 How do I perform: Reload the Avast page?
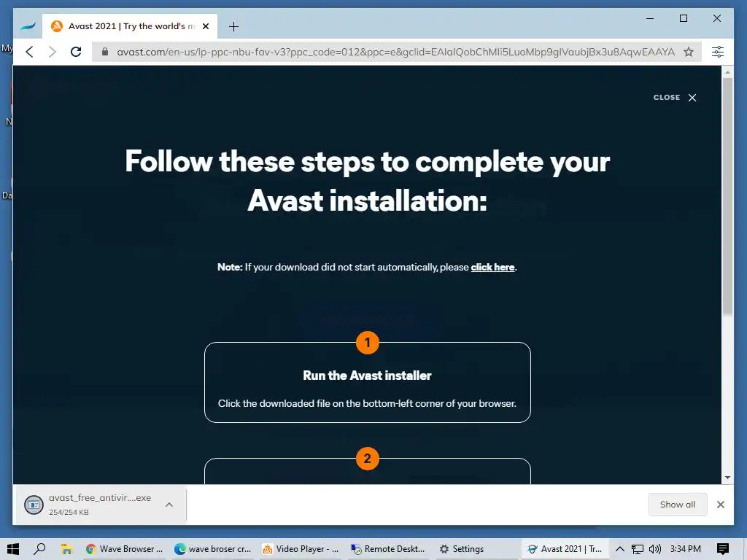[x=76, y=52]
